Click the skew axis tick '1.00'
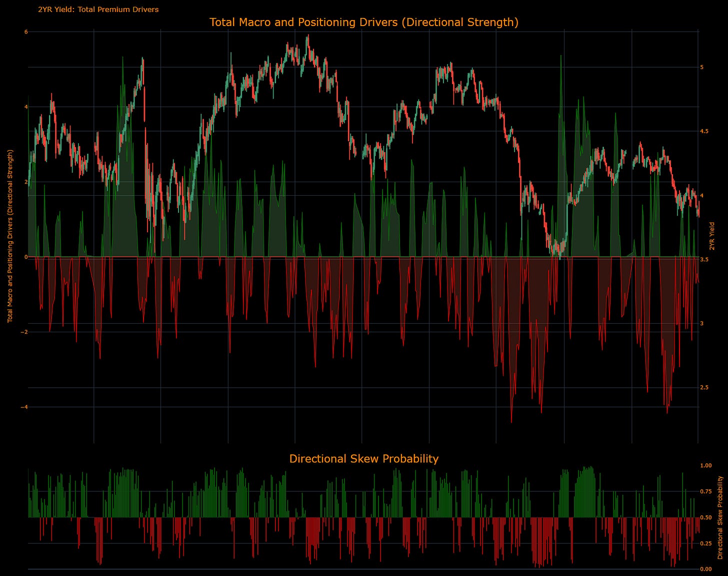Viewport: 728px width, 576px height. tap(705, 465)
